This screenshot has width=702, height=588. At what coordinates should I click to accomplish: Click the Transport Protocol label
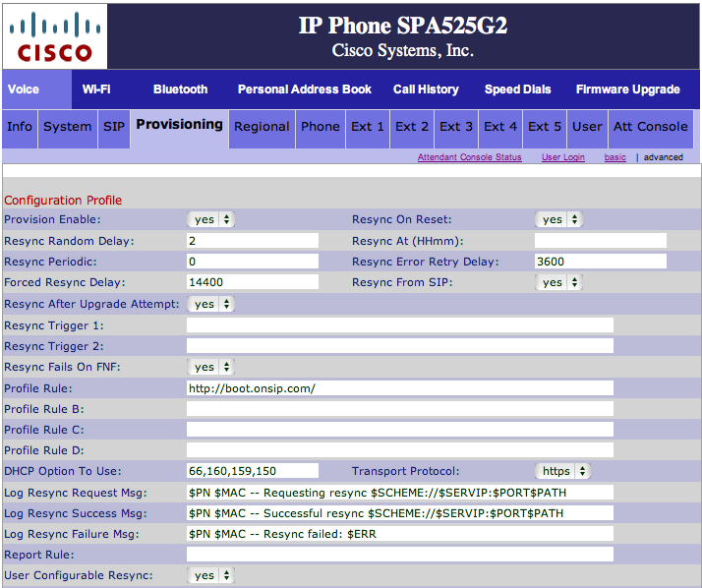(x=406, y=471)
